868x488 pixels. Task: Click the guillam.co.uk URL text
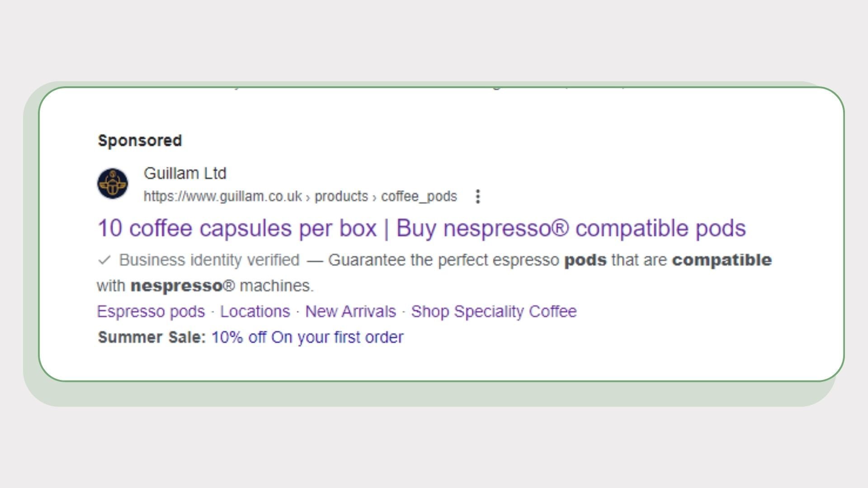click(x=222, y=197)
